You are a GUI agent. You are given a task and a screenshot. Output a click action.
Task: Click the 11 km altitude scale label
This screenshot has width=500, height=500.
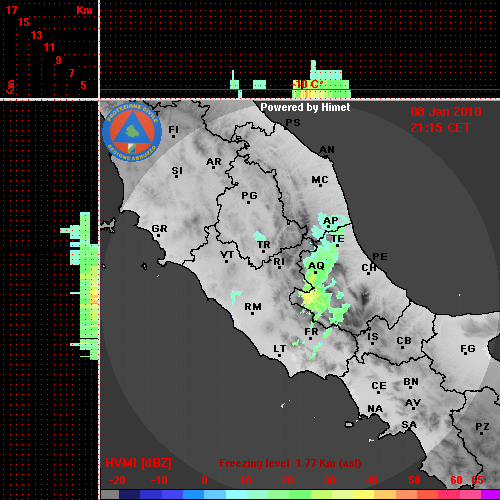[49, 47]
